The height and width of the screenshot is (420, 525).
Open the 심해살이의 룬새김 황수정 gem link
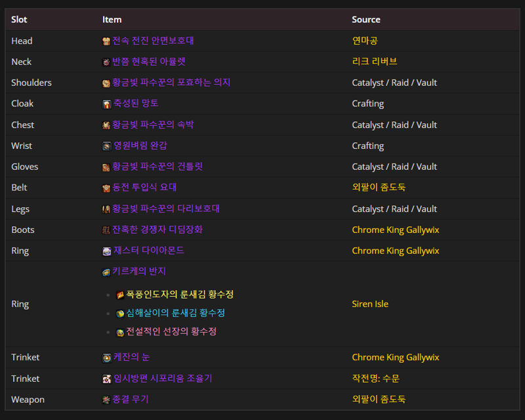click(x=175, y=313)
